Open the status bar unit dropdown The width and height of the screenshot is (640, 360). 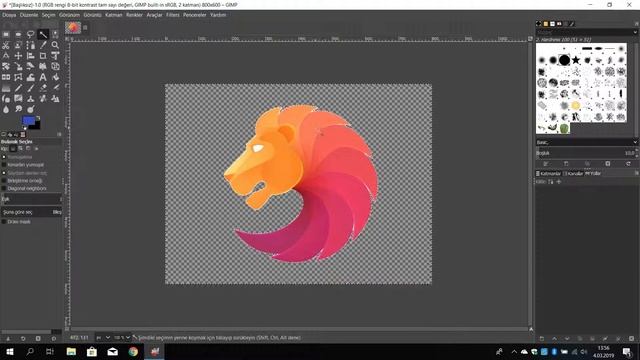103,338
